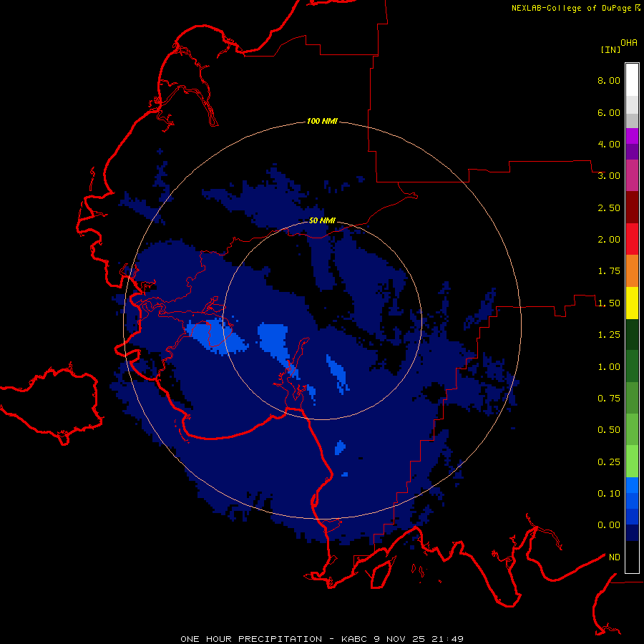Click the 0.75 legend value

609,399
